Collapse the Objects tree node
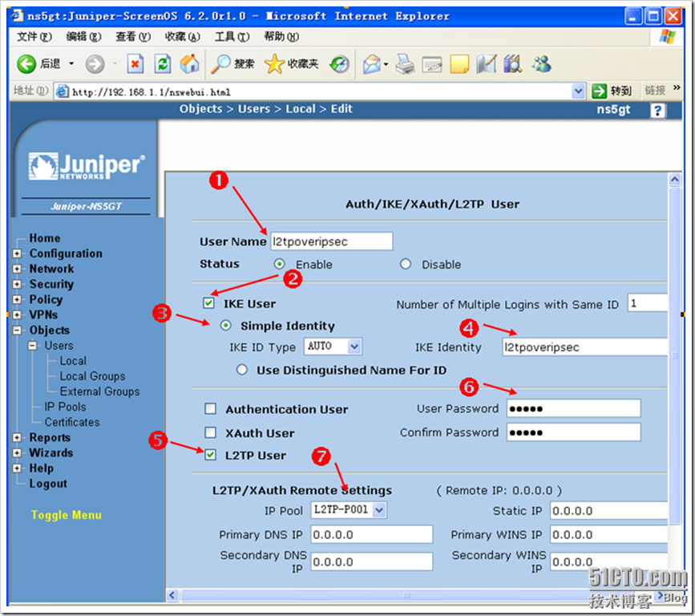 point(17,330)
